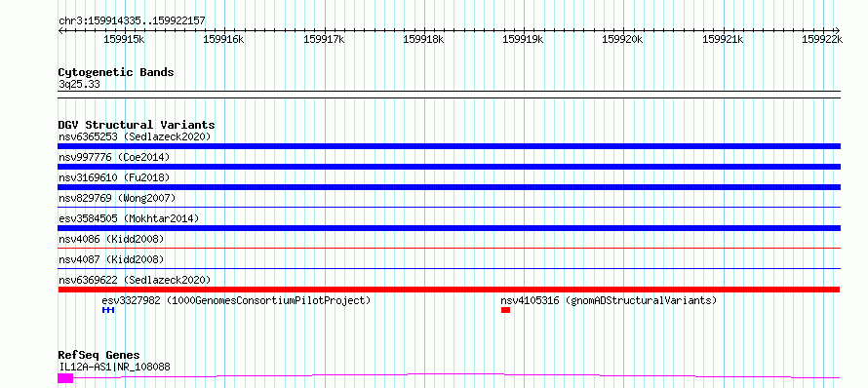Click the nsv4087 (Kidd2008) label
Image resolution: width=868 pixels, height=388 pixels.
(111, 259)
